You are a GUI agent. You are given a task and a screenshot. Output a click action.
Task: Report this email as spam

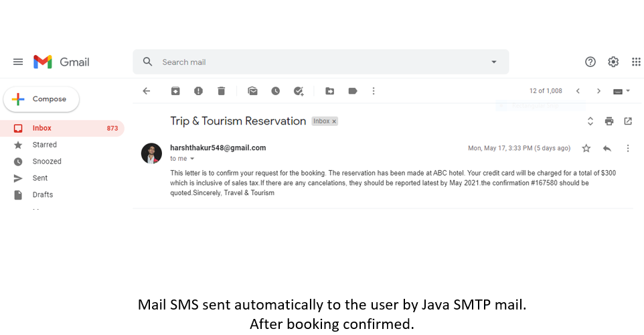198,91
